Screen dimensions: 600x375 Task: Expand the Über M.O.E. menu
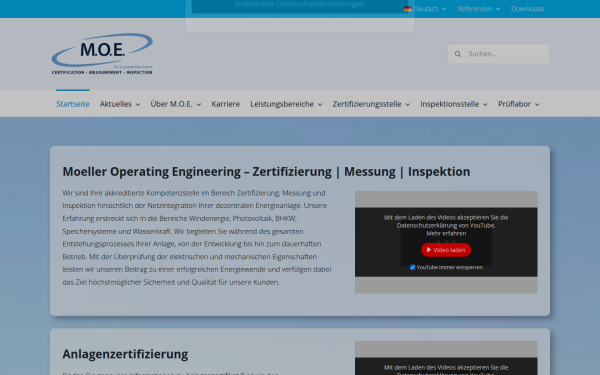pyautogui.click(x=176, y=104)
